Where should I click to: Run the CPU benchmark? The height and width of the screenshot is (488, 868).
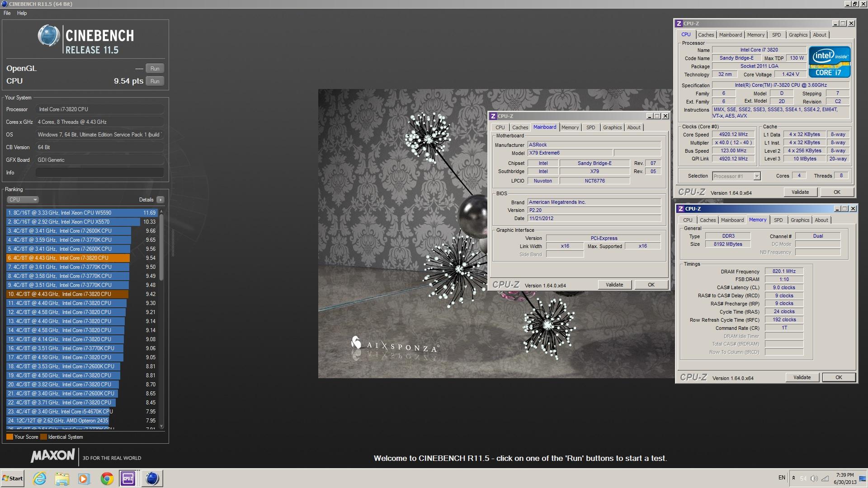click(155, 81)
